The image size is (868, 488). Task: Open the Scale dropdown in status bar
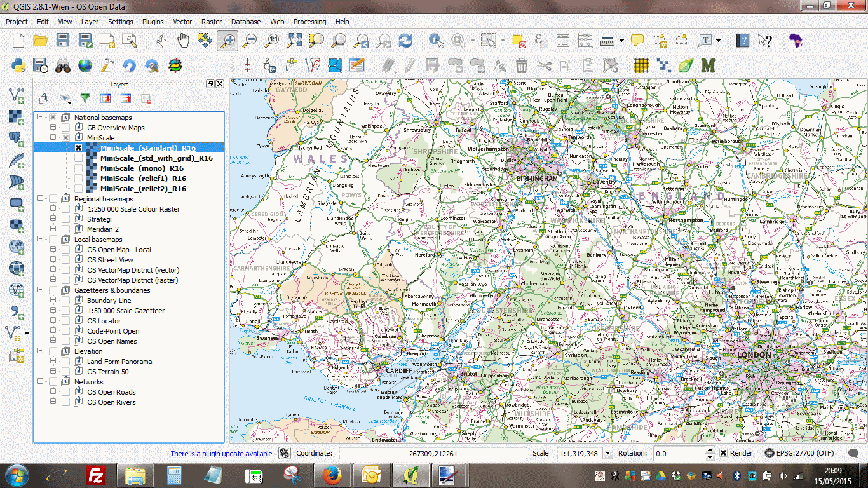pos(607,453)
